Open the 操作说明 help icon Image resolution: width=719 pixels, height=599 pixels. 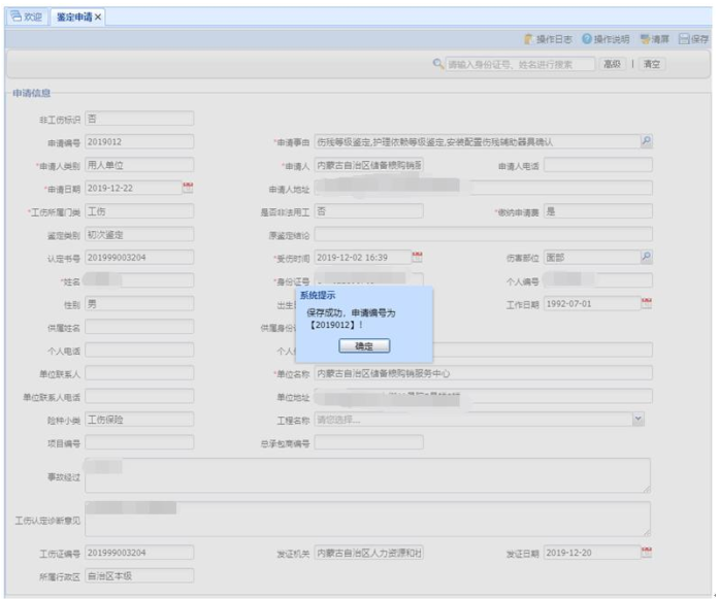coord(605,39)
